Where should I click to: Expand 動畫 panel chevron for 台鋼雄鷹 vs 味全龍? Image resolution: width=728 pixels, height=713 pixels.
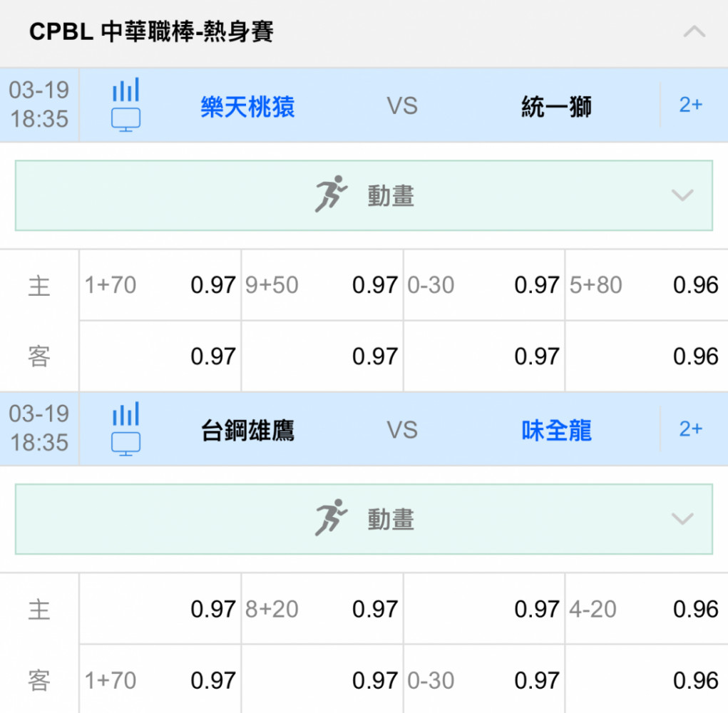(682, 518)
